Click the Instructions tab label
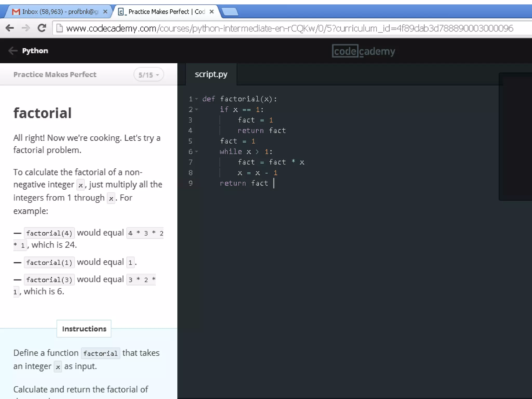The width and height of the screenshot is (532, 399). point(84,329)
